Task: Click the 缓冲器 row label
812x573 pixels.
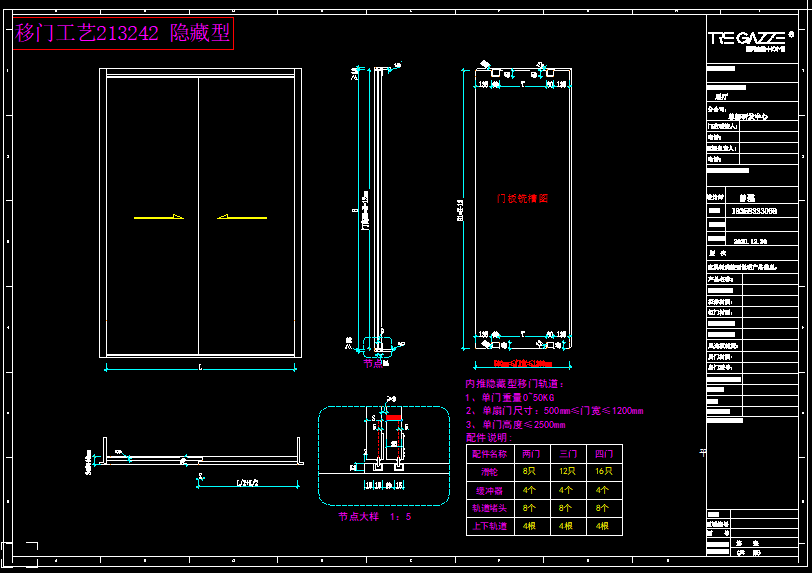Action: click(x=489, y=490)
